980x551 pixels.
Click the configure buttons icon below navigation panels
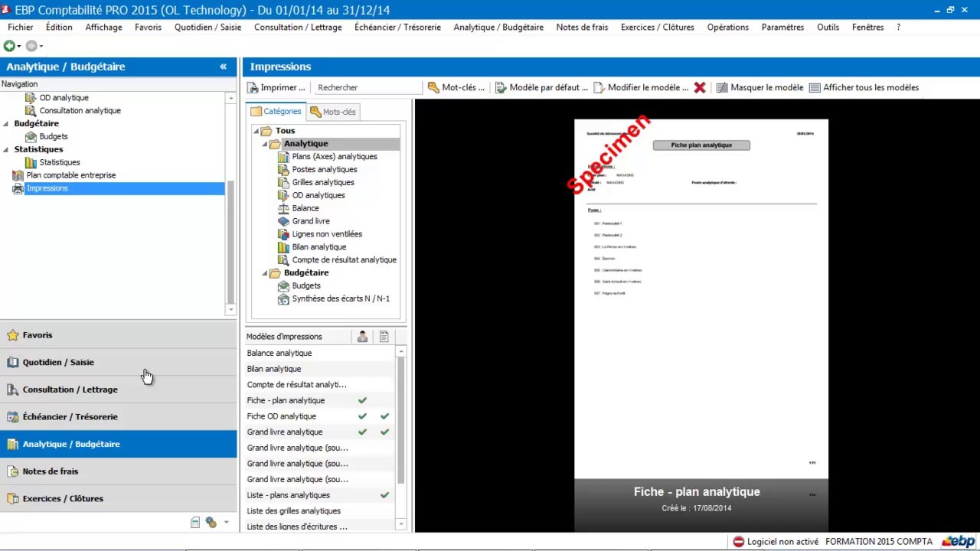pyautogui.click(x=211, y=523)
